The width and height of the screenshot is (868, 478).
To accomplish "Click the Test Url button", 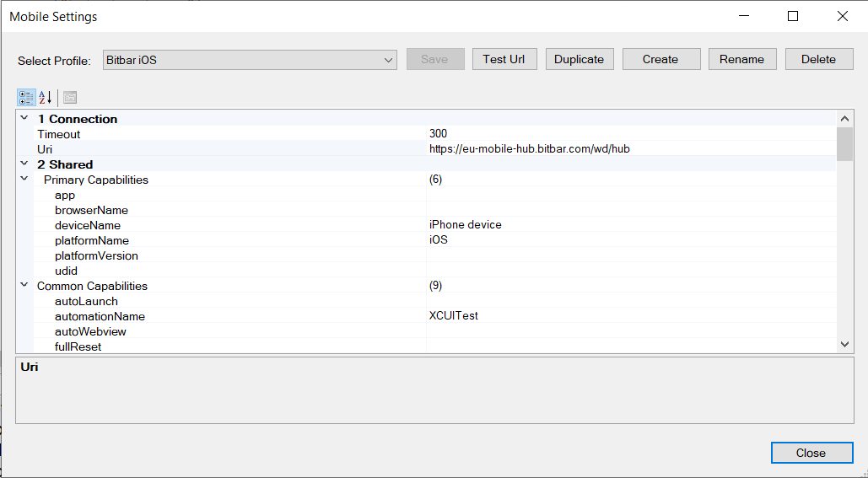I will pos(504,59).
